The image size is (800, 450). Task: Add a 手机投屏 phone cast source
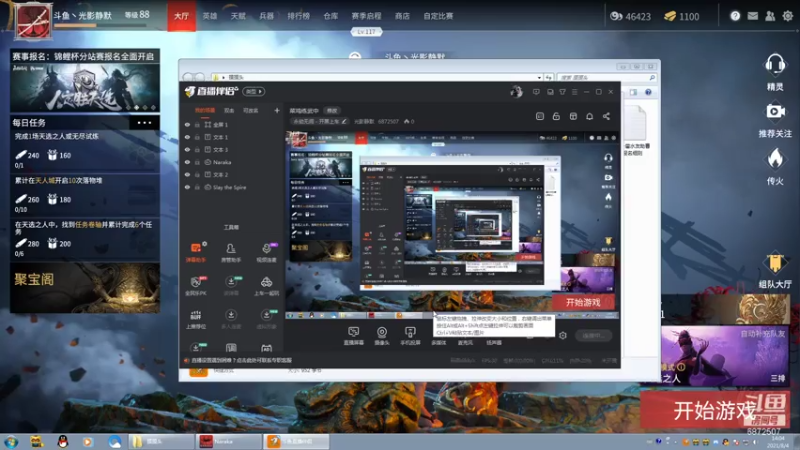410,336
